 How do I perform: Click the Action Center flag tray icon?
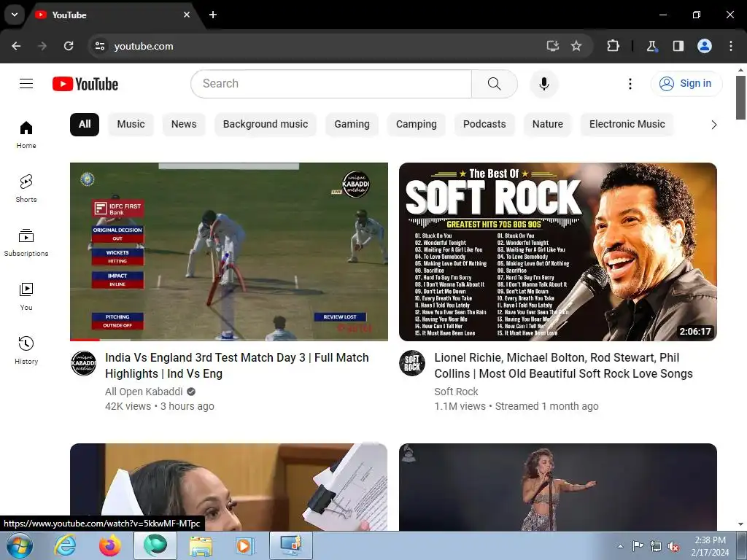(x=638, y=546)
